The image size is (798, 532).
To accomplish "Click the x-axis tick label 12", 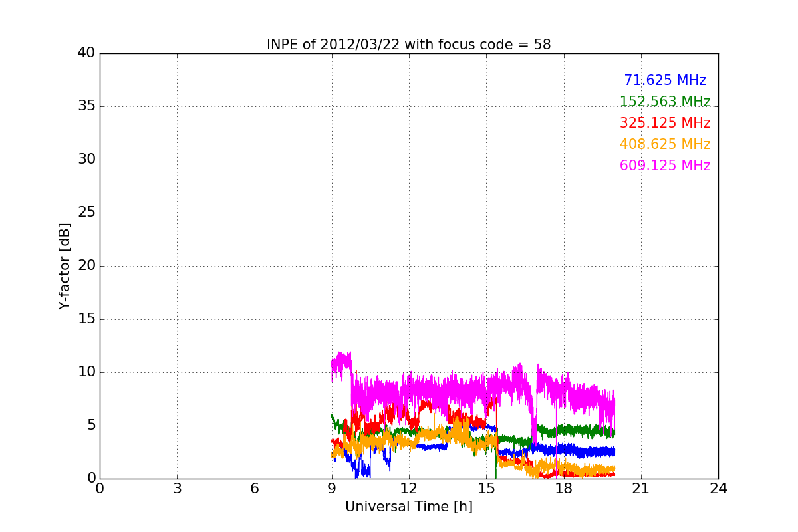I will (x=409, y=489).
